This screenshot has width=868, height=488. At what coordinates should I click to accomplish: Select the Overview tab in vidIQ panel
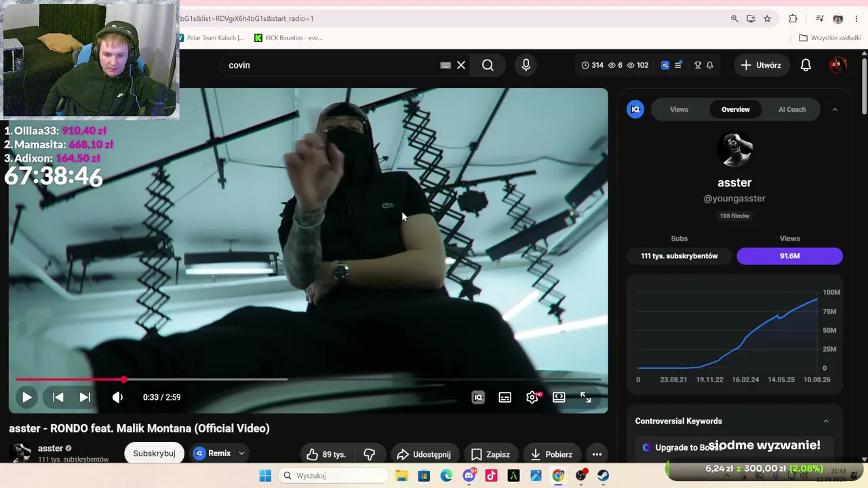(736, 110)
